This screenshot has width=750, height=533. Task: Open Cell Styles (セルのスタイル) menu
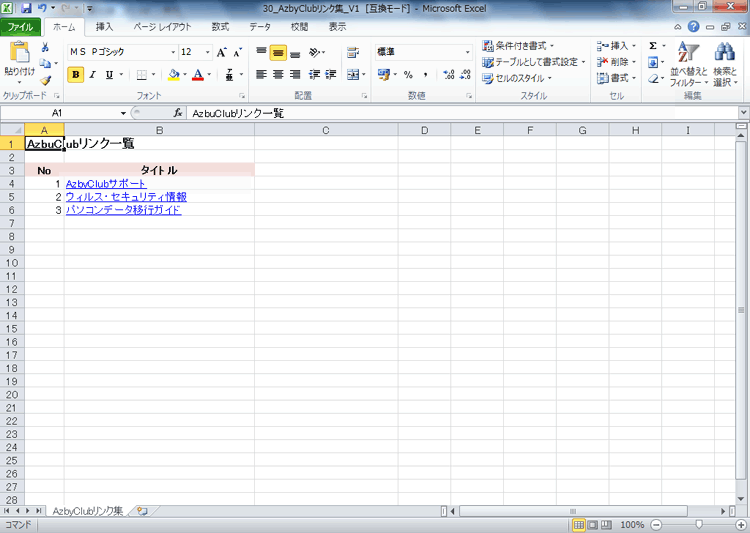pos(517,78)
